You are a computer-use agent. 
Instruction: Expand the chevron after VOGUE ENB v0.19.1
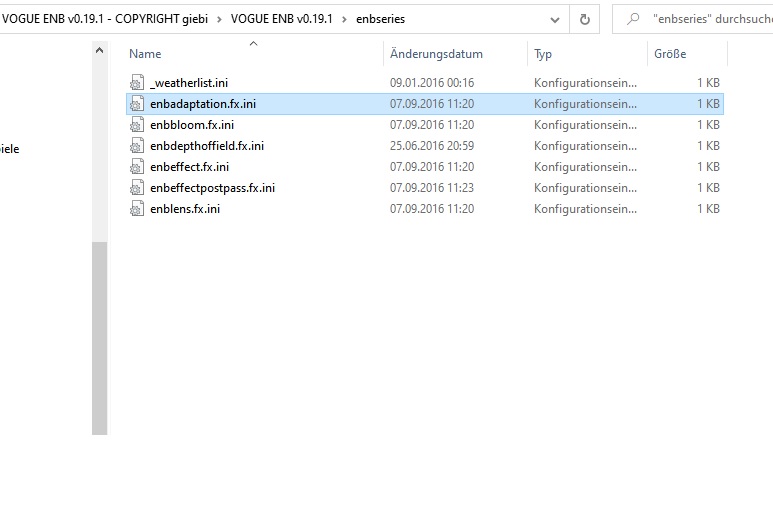pos(219,19)
